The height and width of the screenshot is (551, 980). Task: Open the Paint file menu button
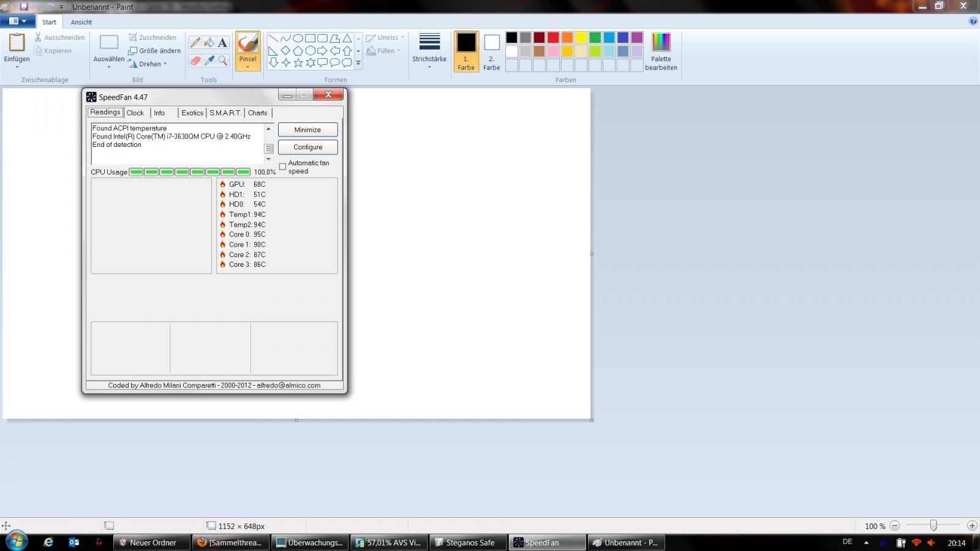pos(17,21)
